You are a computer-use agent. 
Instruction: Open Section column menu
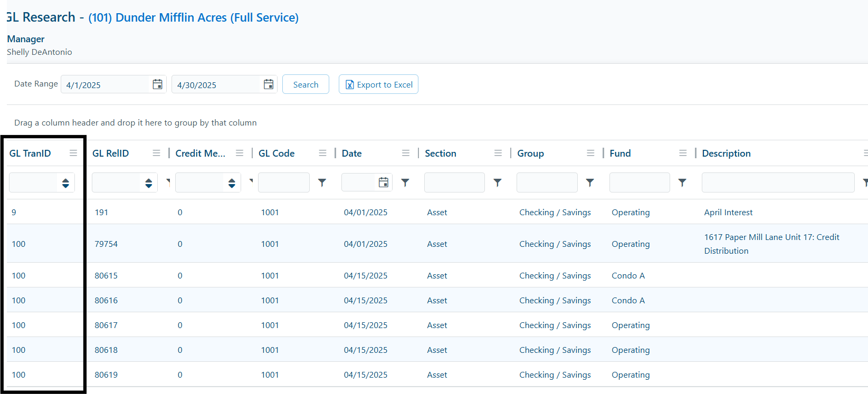coord(498,153)
